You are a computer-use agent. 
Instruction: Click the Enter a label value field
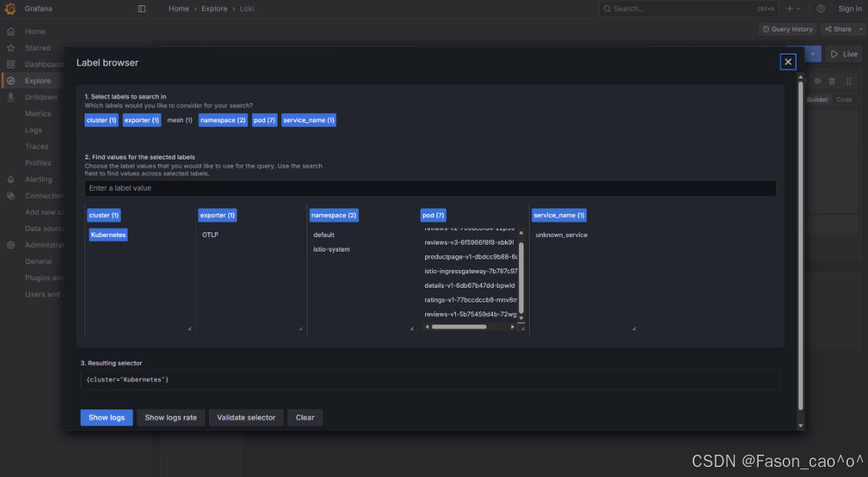tap(430, 188)
